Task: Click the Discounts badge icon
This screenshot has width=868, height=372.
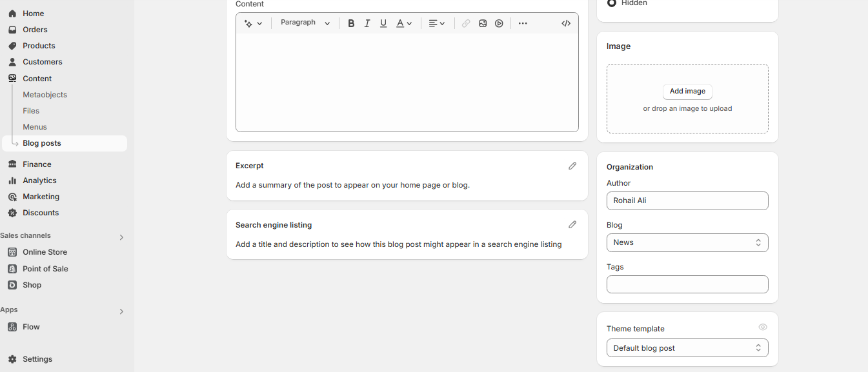Action: click(12, 213)
